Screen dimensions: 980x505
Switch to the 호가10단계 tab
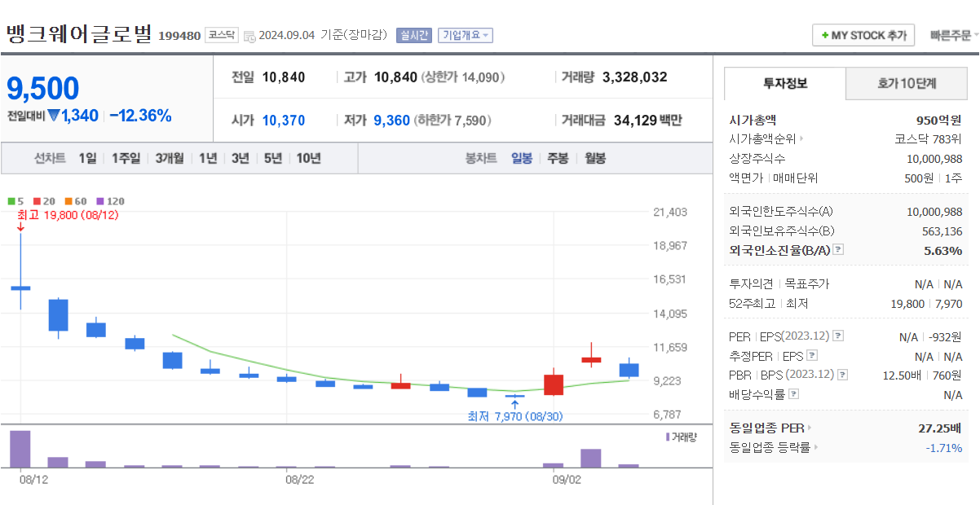pos(907,83)
